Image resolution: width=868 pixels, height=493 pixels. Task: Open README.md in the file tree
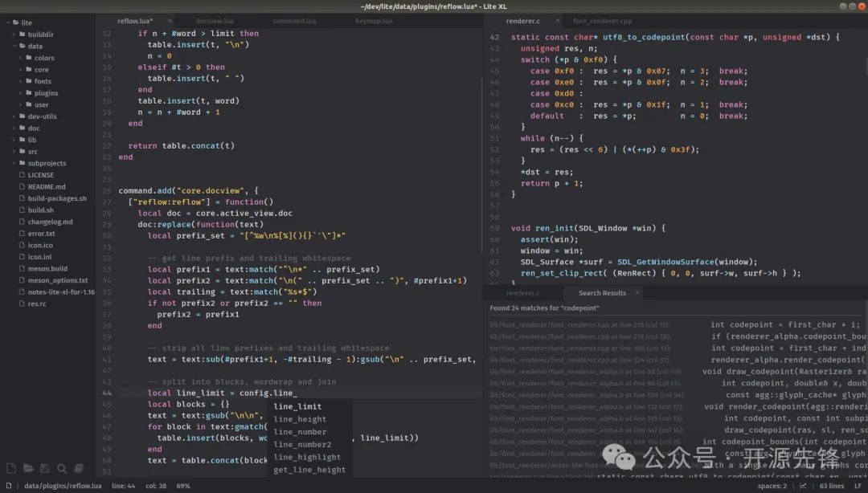point(47,186)
